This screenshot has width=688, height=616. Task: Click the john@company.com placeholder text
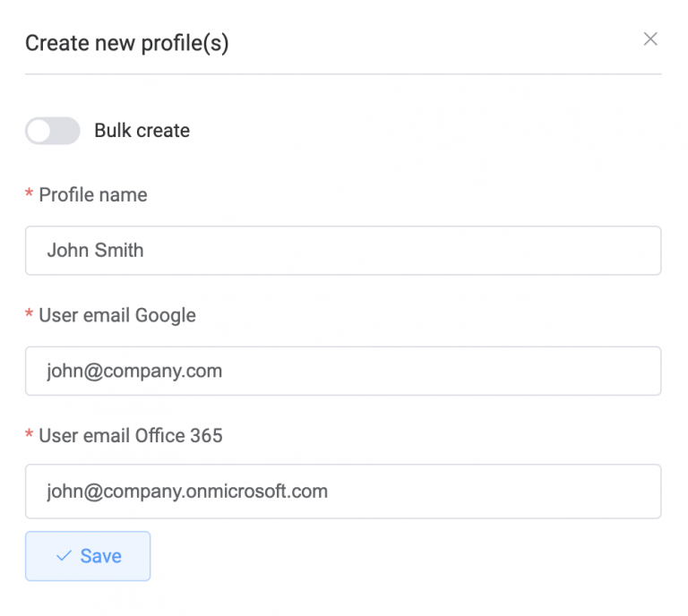tap(134, 371)
